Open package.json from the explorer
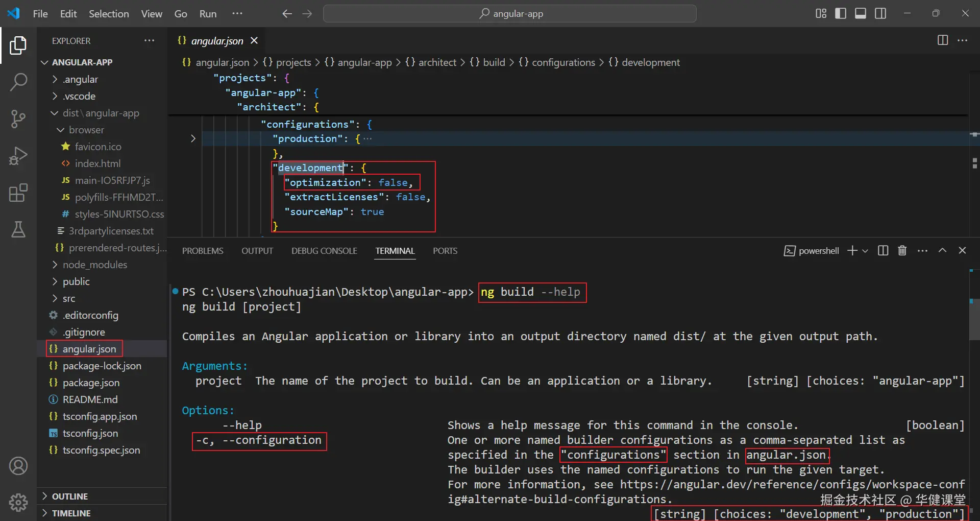This screenshot has height=521, width=980. (91, 383)
